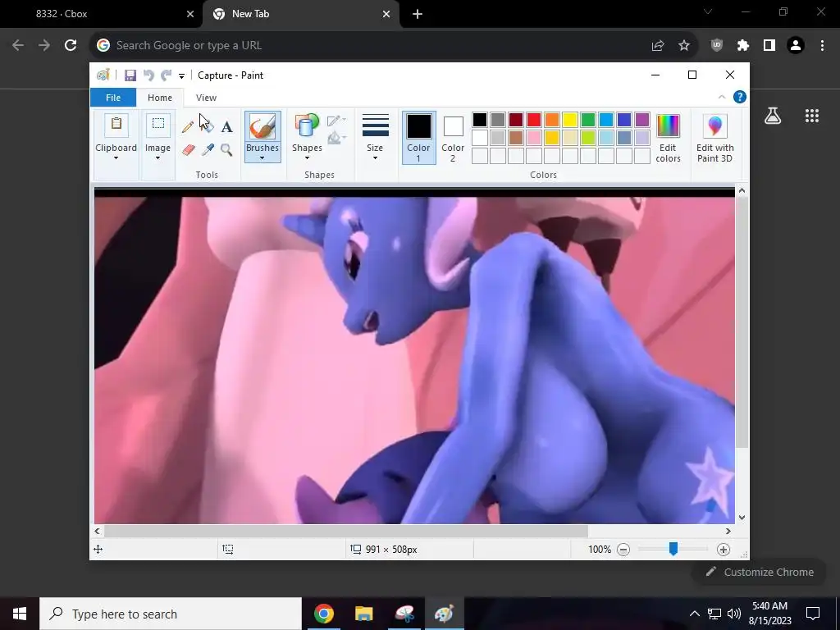Switch to the 8332 · Cbox tab
Screen dimensions: 840x630
tap(101, 14)
